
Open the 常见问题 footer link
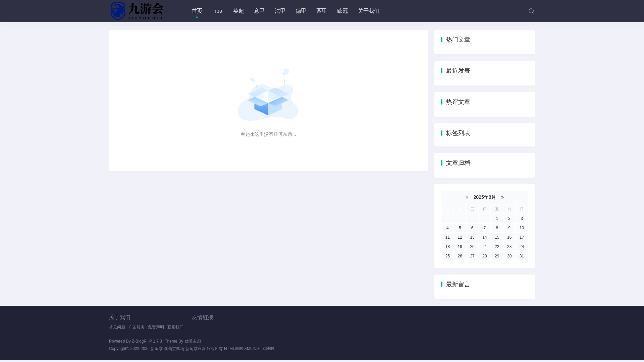117,327
